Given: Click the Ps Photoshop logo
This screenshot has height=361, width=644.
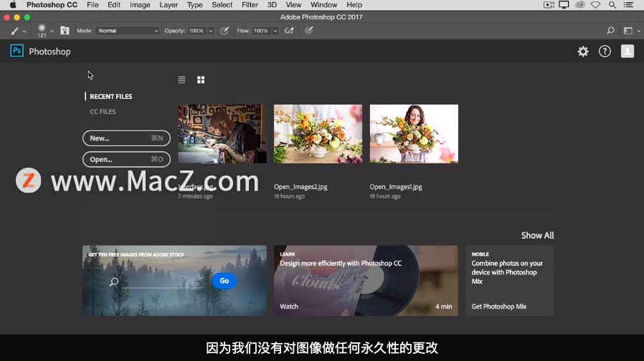Looking at the screenshot, I should pyautogui.click(x=16, y=51).
